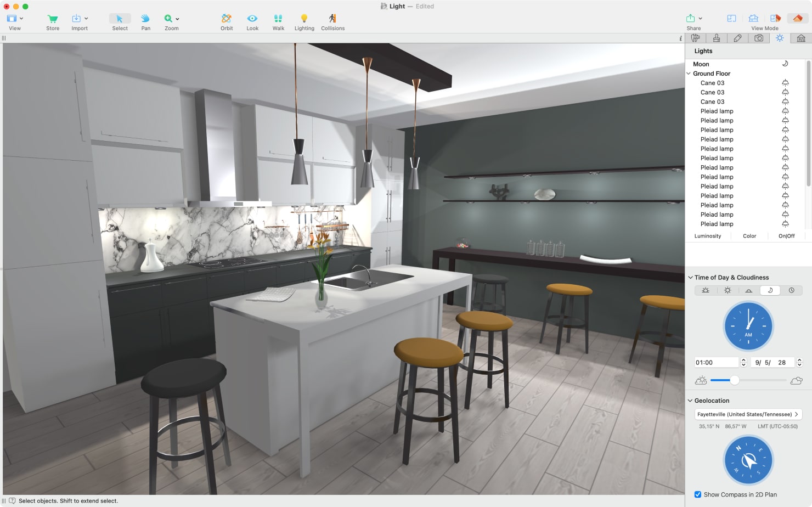Open the Materials stamp inspector tab
The width and height of the screenshot is (812, 507).
click(717, 38)
